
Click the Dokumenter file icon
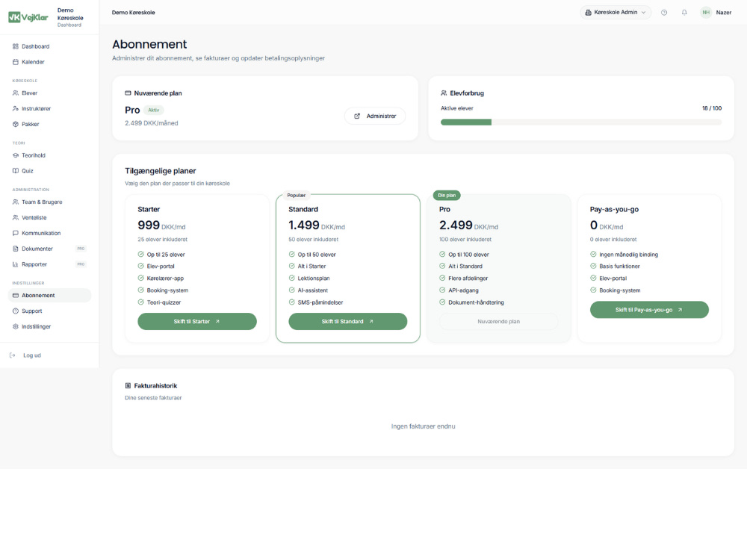15,249
